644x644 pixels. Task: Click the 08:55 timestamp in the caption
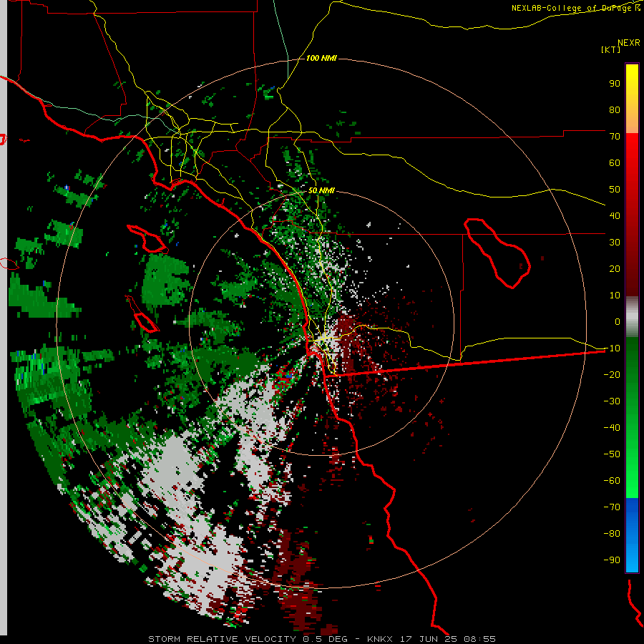point(479,639)
